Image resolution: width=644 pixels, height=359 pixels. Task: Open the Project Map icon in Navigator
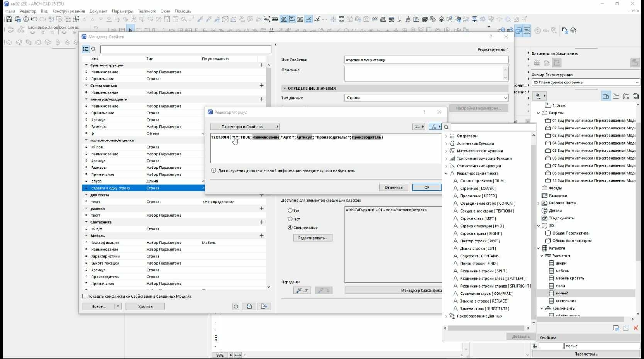tap(606, 96)
